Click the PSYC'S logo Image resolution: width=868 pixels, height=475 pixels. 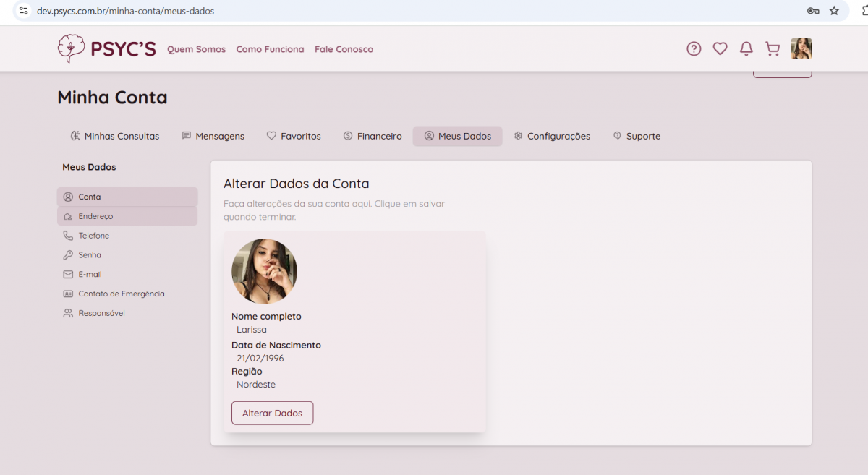tap(106, 48)
